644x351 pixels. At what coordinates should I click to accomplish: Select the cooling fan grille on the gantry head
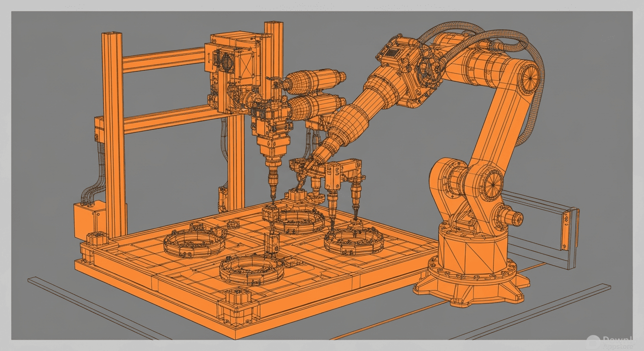[227, 62]
